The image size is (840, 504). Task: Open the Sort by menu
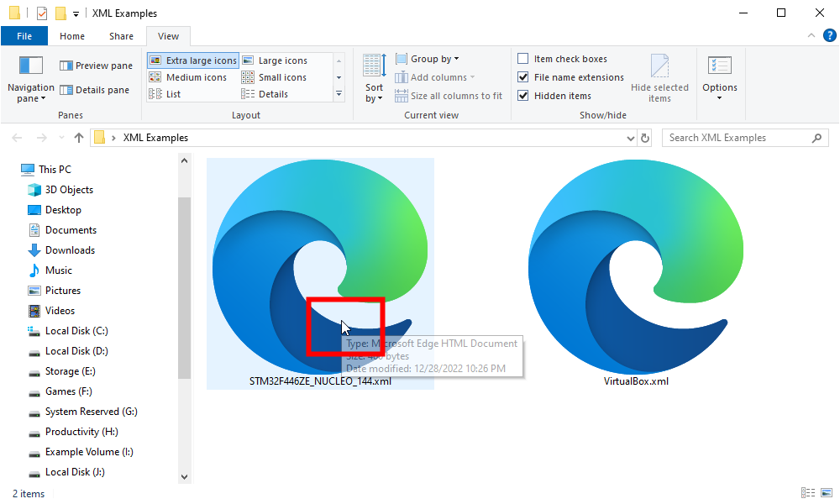(x=374, y=78)
